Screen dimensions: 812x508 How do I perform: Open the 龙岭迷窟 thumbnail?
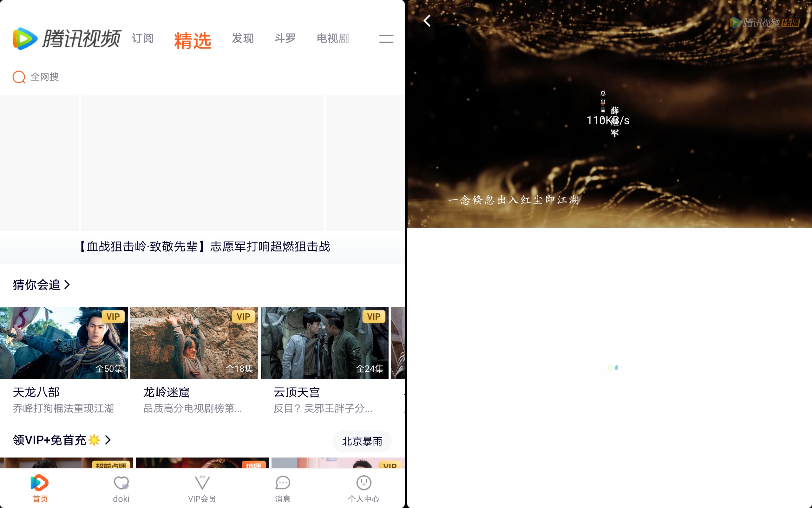194,343
